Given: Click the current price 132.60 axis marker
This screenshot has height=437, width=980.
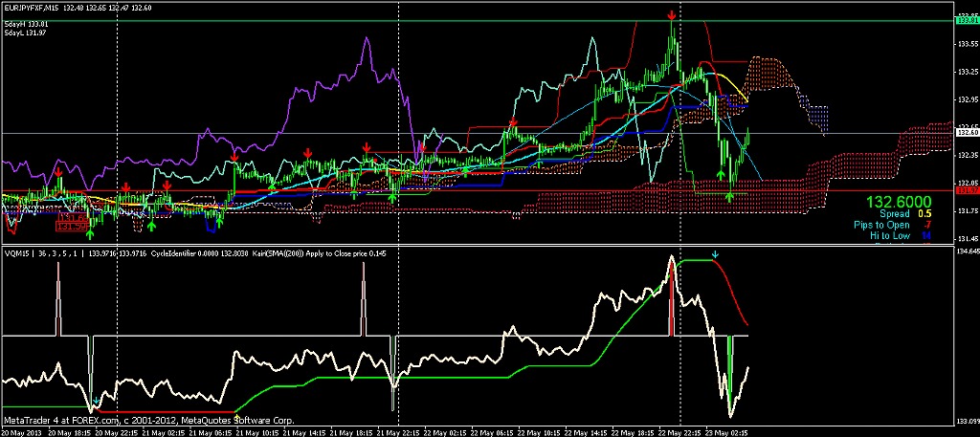Looking at the screenshot, I should [x=967, y=132].
